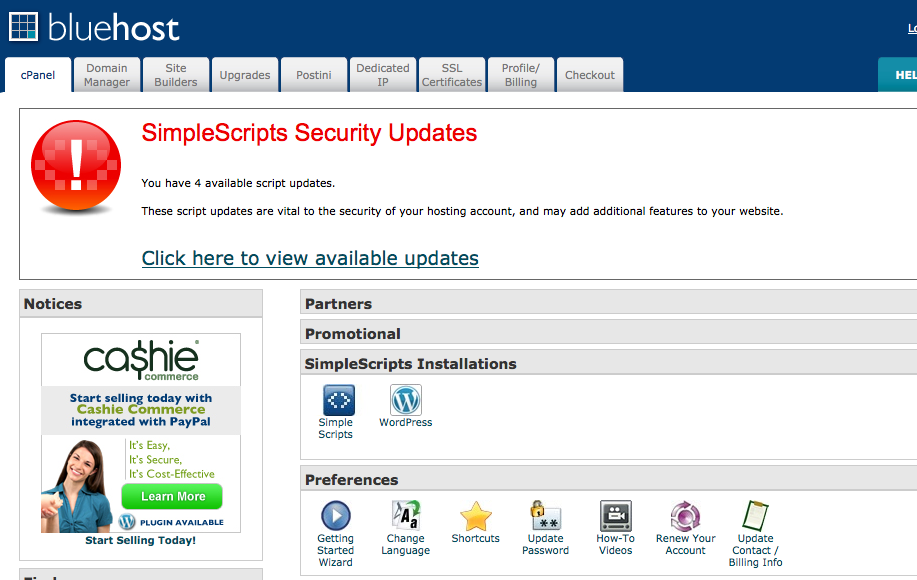
Task: Open the Simple Scripts icon
Action: (339, 400)
